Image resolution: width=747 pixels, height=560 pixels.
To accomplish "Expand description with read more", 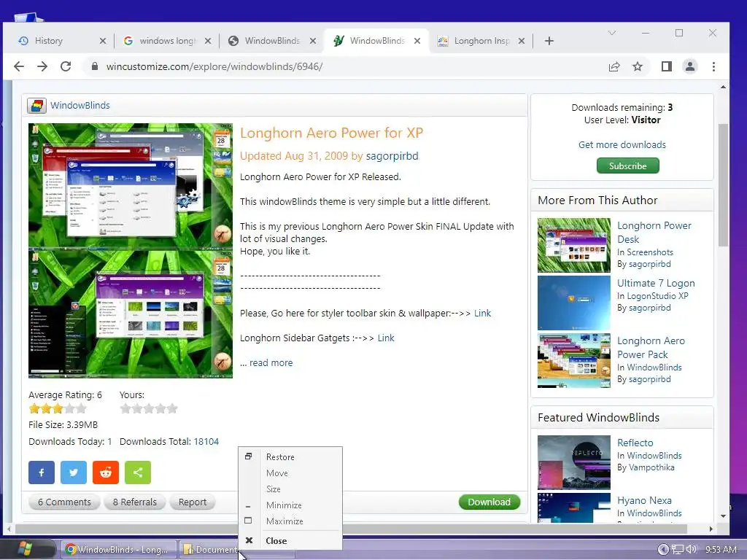I will (271, 363).
